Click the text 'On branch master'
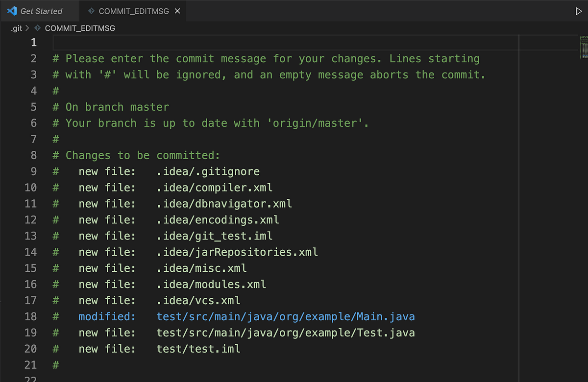The image size is (588, 382). (x=116, y=107)
